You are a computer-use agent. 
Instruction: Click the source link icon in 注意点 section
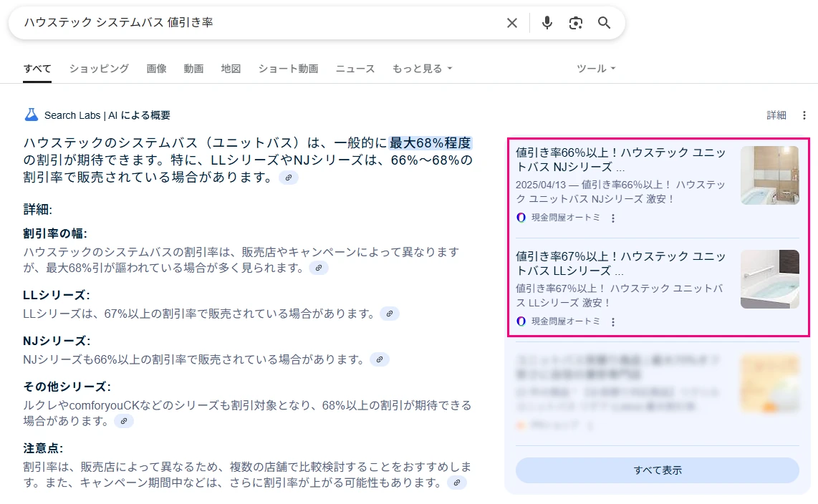click(x=456, y=483)
